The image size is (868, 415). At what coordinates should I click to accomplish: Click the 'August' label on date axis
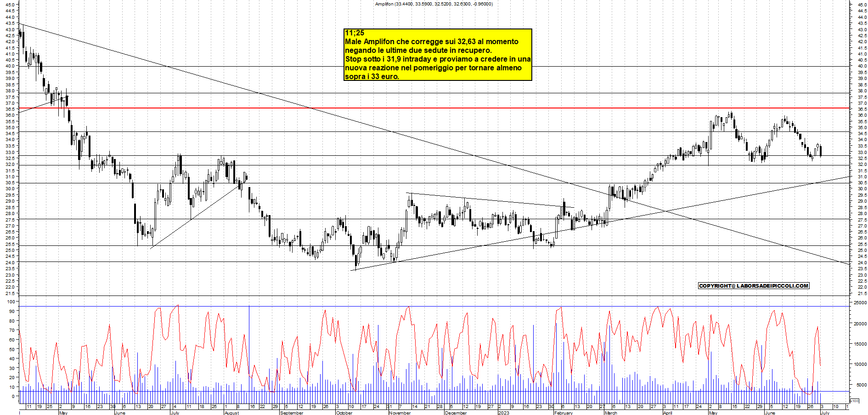[x=232, y=413]
